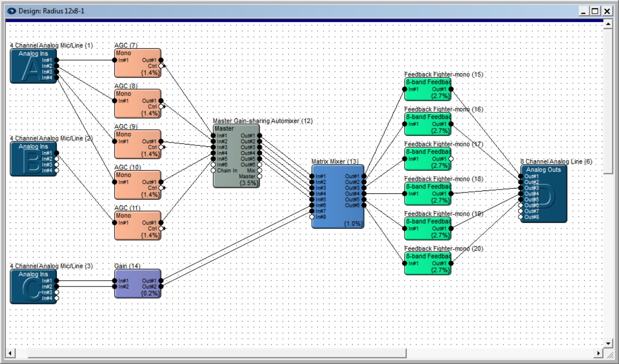Click the vertical scrollbar up arrow

tap(608, 24)
